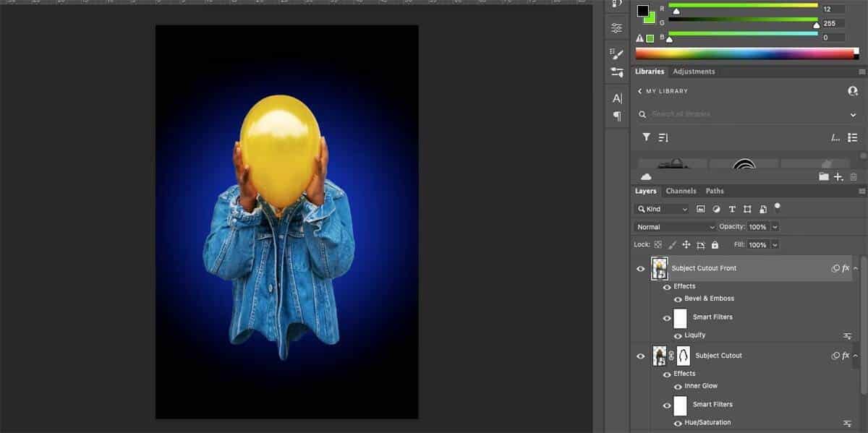Click the Lock all padlock icon

tap(715, 244)
